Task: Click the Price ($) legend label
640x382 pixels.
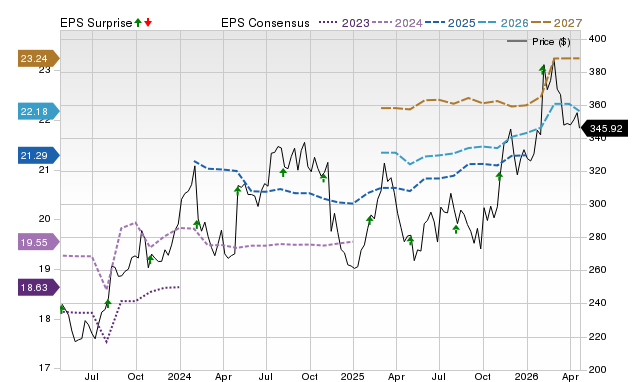Action: pyautogui.click(x=551, y=42)
